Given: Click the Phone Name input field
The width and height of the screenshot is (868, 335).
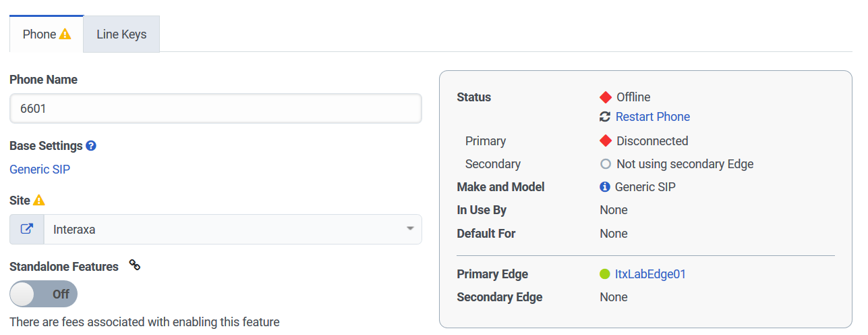Looking at the screenshot, I should pyautogui.click(x=216, y=108).
